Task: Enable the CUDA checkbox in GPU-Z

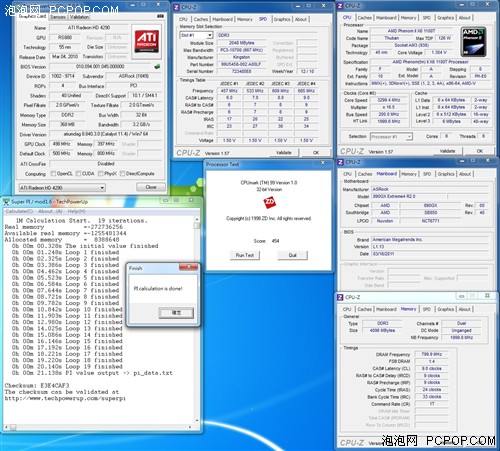Action: [x=78, y=173]
